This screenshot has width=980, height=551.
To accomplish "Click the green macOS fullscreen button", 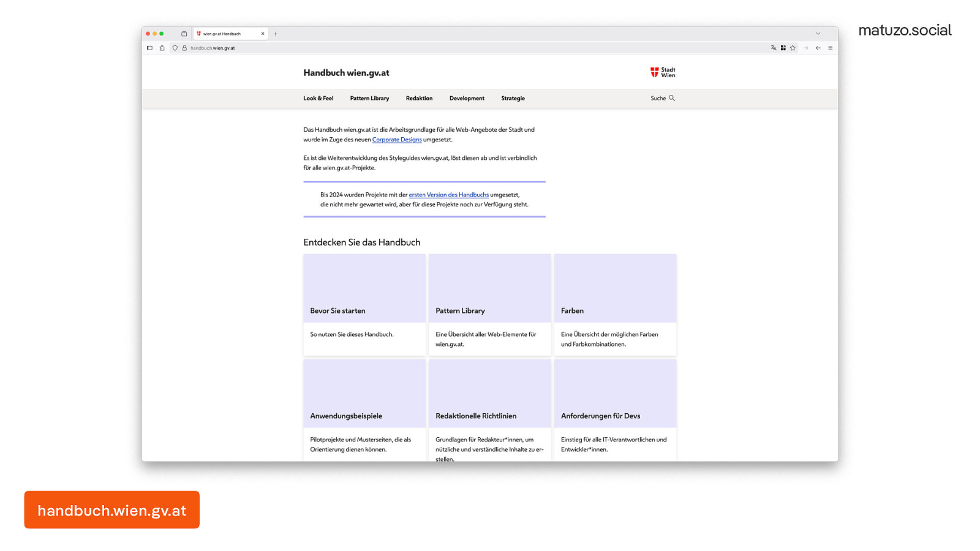I will tap(162, 34).
